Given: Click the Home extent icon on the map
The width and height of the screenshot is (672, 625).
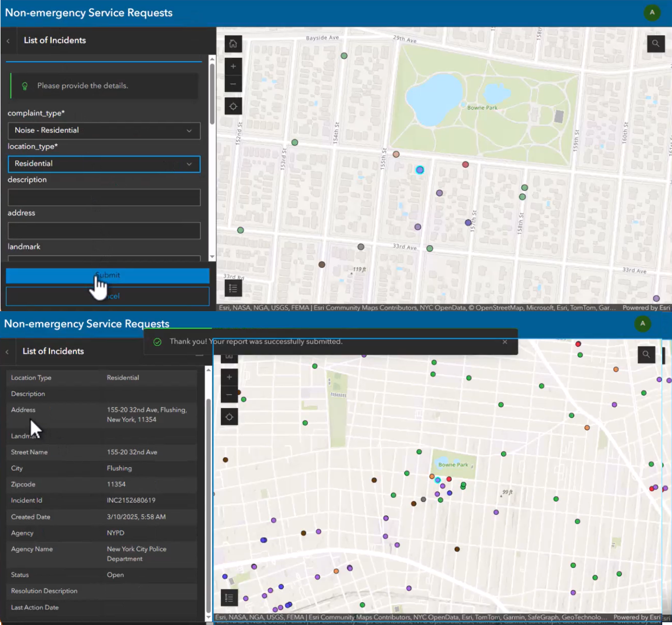Looking at the screenshot, I should 233,44.
